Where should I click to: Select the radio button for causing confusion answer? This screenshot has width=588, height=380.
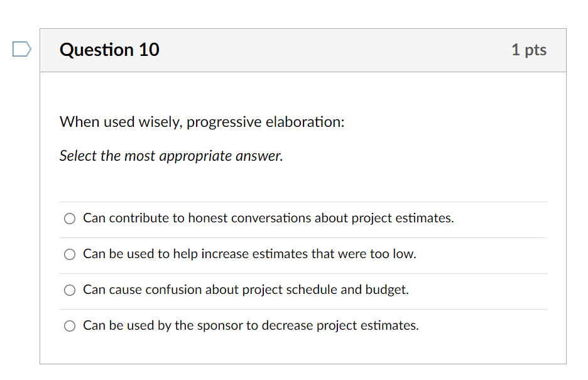pos(69,290)
